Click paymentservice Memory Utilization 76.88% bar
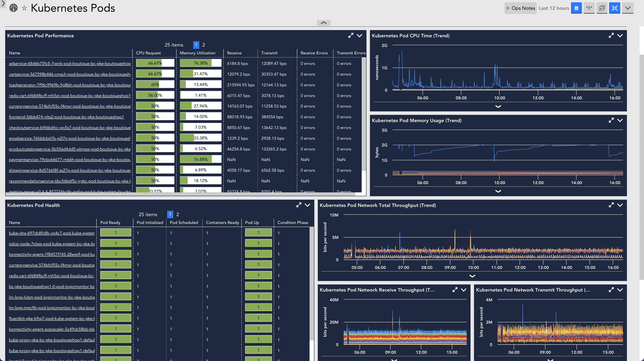Image resolution: width=644 pixels, height=361 pixels. click(x=200, y=159)
